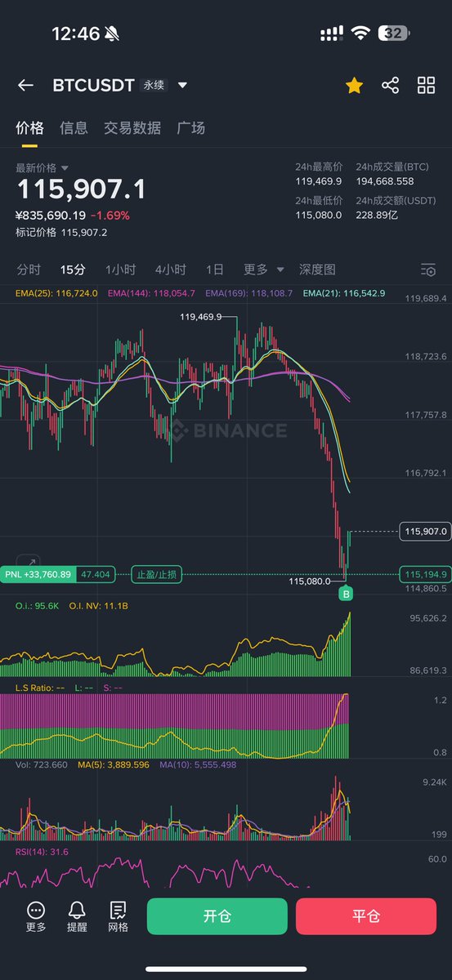Select the 15分 chart interval

coord(73,269)
